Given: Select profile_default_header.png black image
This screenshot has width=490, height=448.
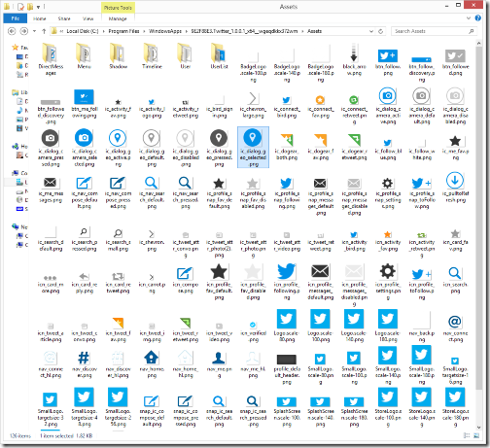Looking at the screenshot, I should (287, 368).
